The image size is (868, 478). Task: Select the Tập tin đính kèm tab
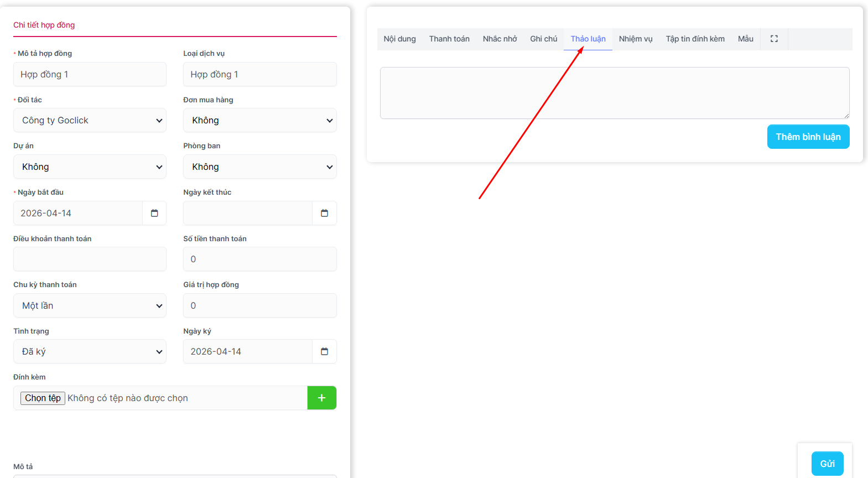[x=695, y=39]
